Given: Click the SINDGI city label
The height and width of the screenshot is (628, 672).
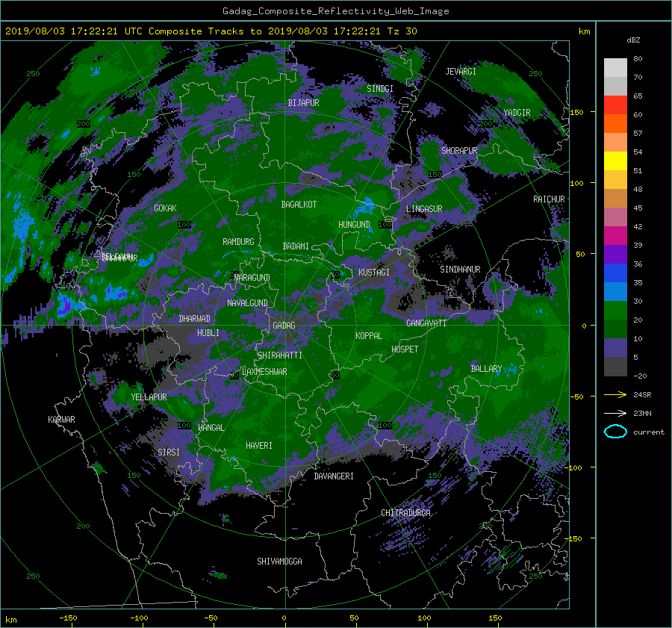Looking at the screenshot, I should [380, 89].
